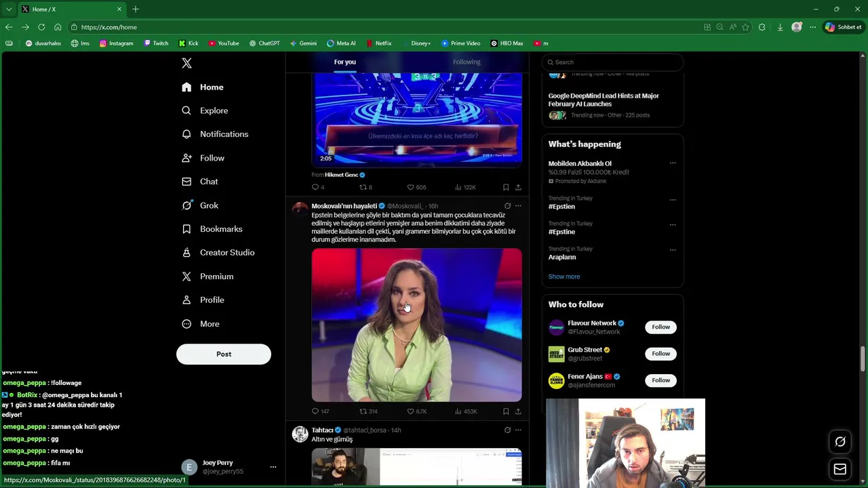Open the browser profile avatar

pos(797,27)
